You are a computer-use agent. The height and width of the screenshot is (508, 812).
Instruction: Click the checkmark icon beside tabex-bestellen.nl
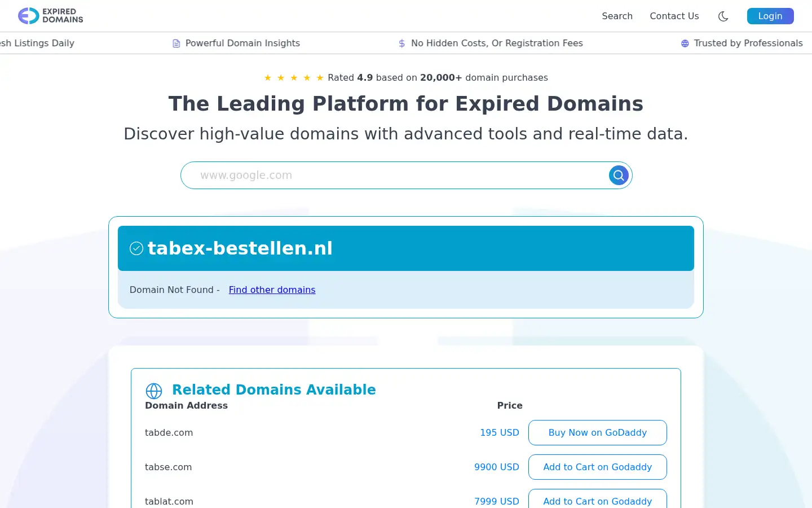[136, 248]
